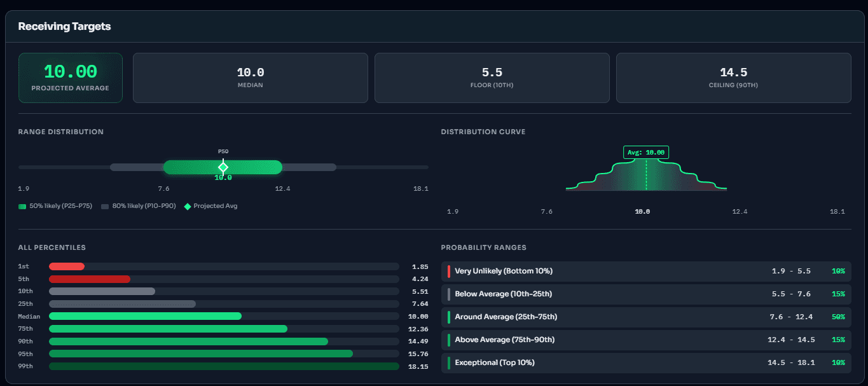Click the diamond icon in the legend
The image size is (868, 386).
pos(187,206)
